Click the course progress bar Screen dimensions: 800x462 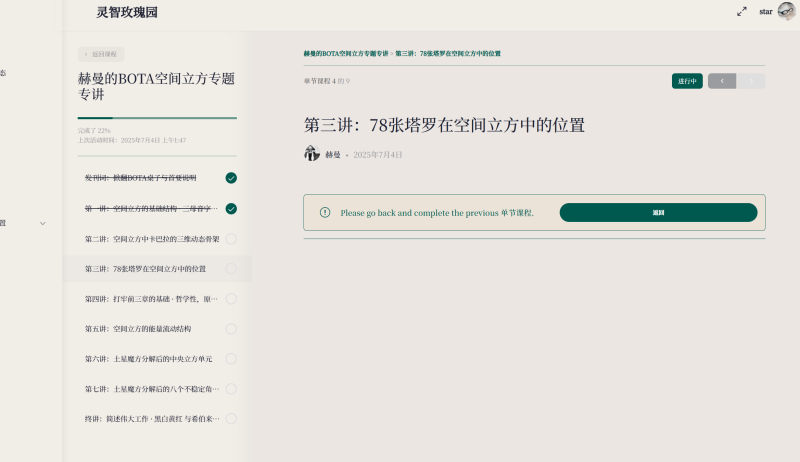[157, 118]
